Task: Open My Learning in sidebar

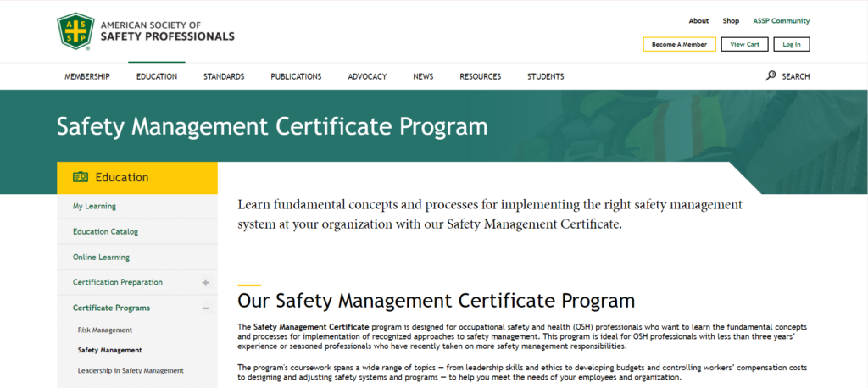Action: click(x=94, y=207)
